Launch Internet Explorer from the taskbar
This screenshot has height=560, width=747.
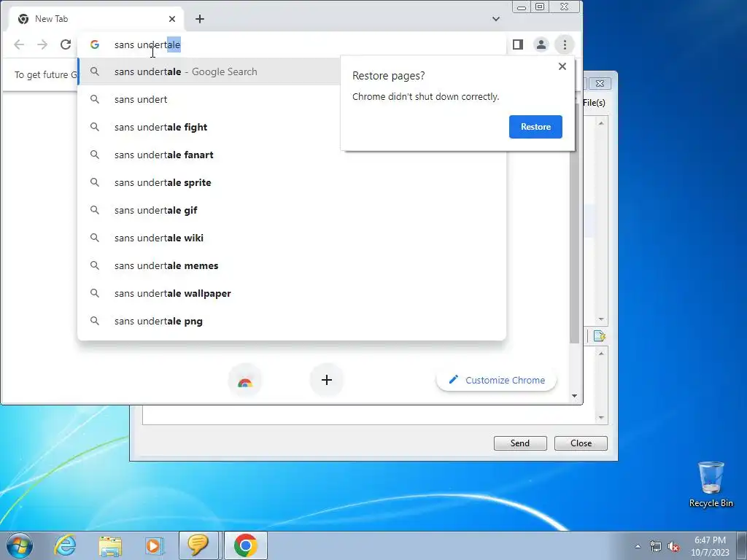point(65,545)
